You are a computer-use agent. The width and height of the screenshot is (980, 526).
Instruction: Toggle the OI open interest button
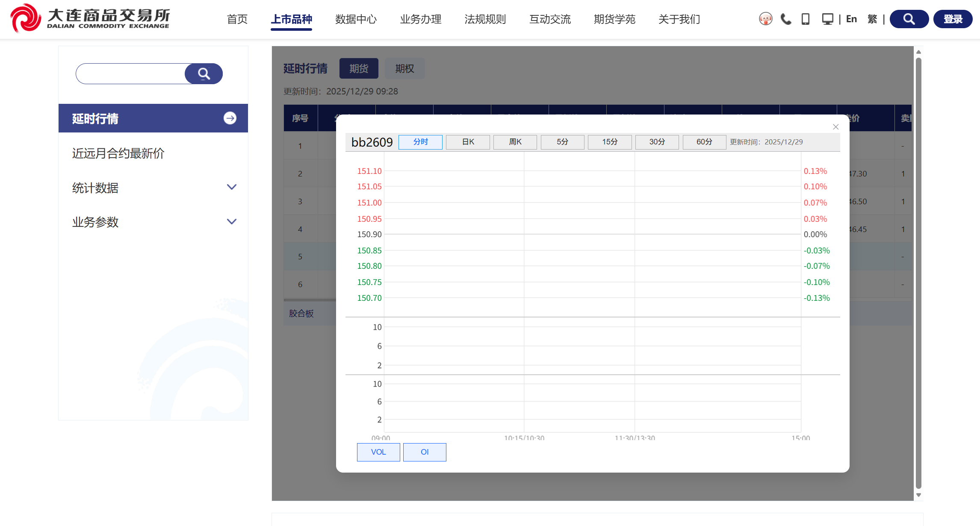coord(425,452)
